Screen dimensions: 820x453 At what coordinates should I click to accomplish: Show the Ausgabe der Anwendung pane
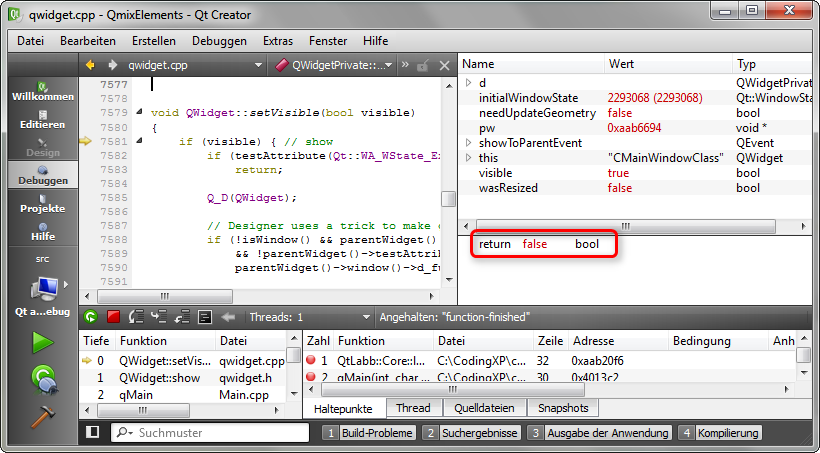click(x=599, y=433)
